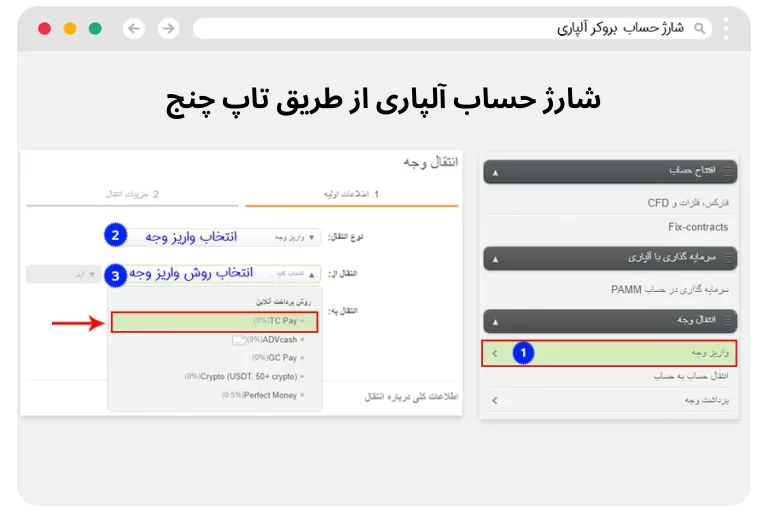Viewport: 768px width, 512px height.
Task: Click the green window control dot
Action: [96, 28]
